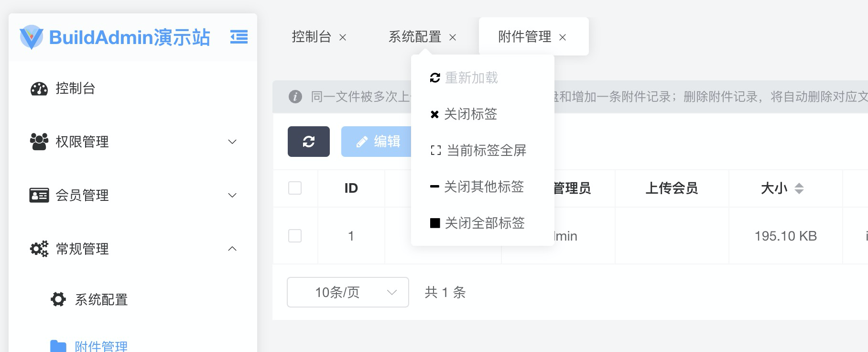Viewport: 868px width, 352px height.
Task: Click the sort arrows beside 大小 column
Action: (799, 188)
